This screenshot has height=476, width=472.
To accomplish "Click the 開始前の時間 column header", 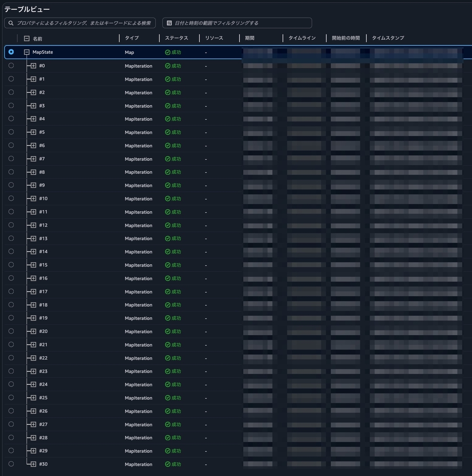I will pyautogui.click(x=346, y=38).
